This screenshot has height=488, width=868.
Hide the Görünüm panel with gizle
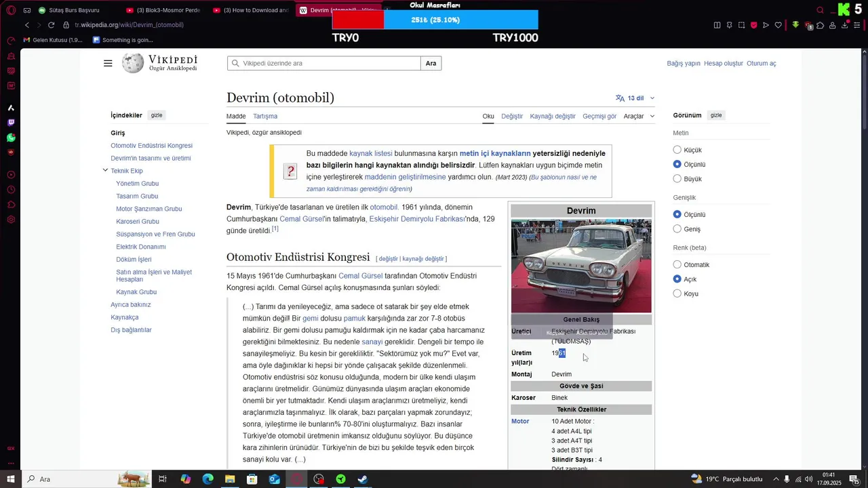[x=716, y=115]
